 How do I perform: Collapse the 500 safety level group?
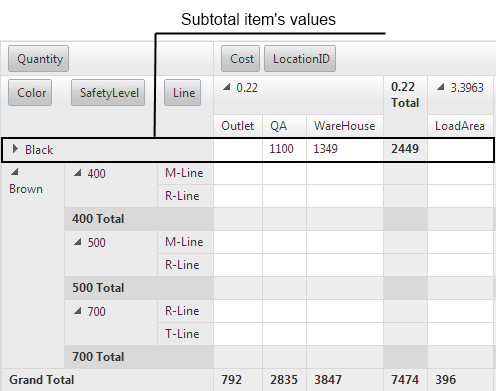78,242
